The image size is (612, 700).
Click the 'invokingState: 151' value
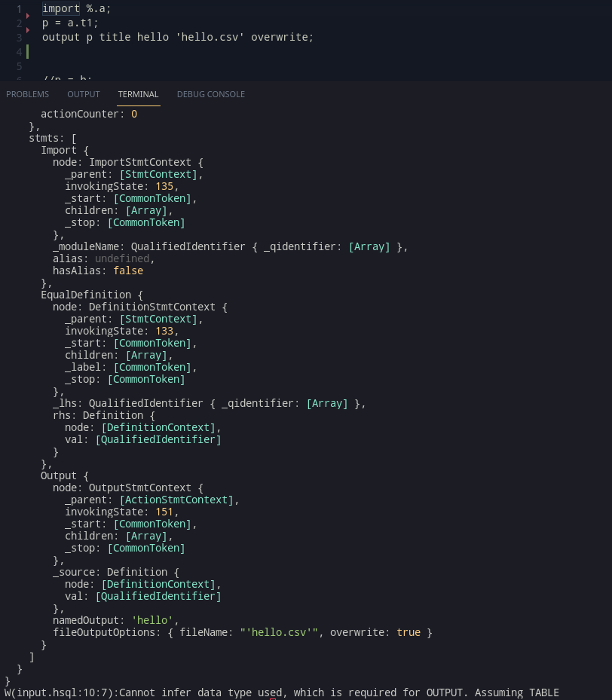pos(164,512)
